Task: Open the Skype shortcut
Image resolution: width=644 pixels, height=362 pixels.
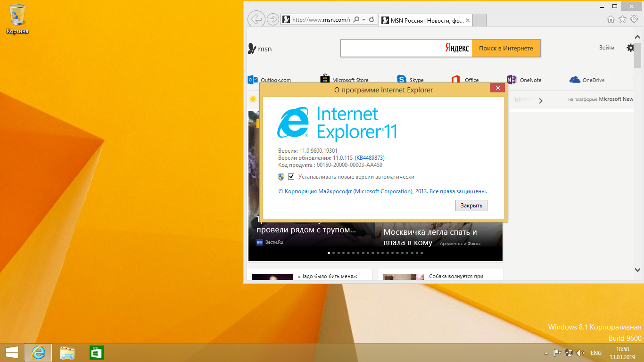Action: coord(410,80)
